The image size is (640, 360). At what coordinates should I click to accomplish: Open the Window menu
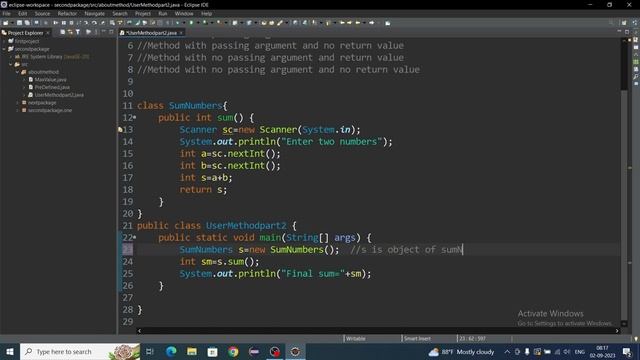pos(184,13)
